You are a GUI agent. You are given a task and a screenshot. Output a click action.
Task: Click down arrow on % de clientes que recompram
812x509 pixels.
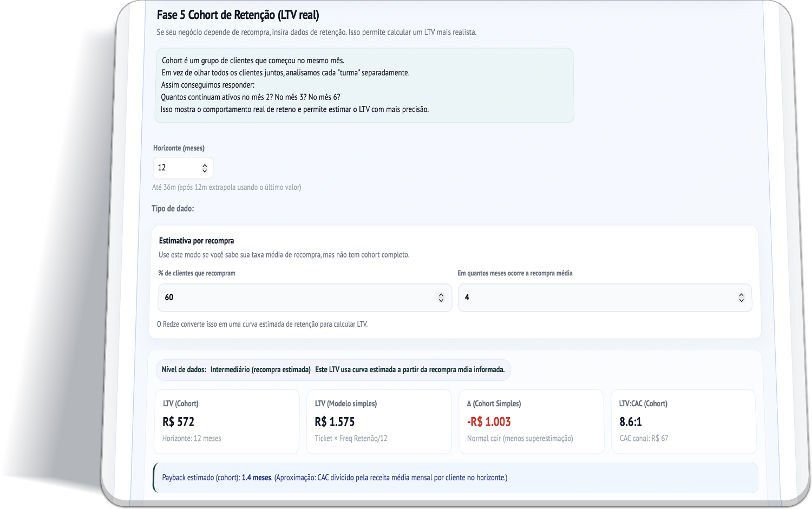(x=441, y=300)
